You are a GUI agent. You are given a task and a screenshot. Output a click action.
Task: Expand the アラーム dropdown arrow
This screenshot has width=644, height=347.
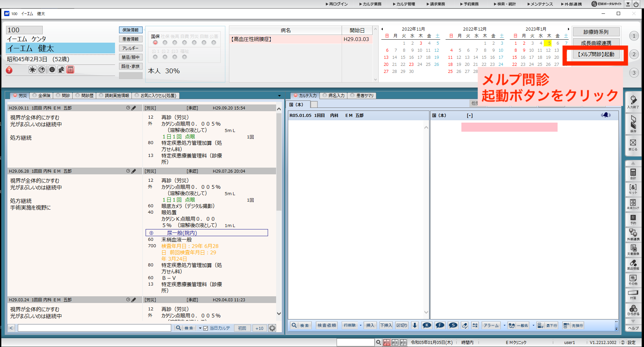pos(504,325)
